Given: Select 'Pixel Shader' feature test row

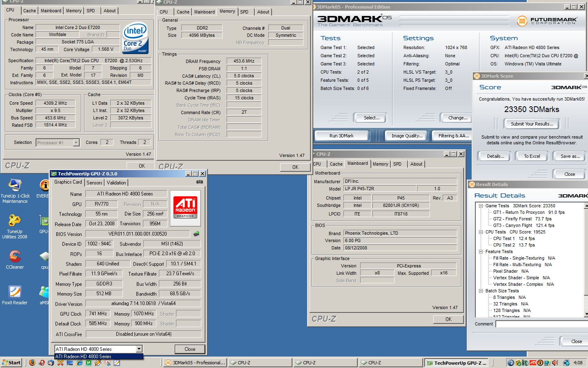Looking at the screenshot, I should (x=510, y=271).
